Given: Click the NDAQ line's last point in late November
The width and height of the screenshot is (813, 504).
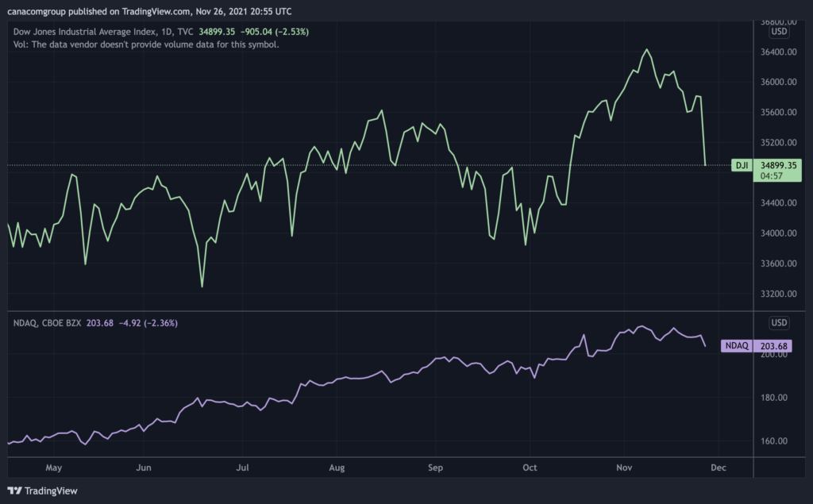Looking at the screenshot, I should [705, 346].
